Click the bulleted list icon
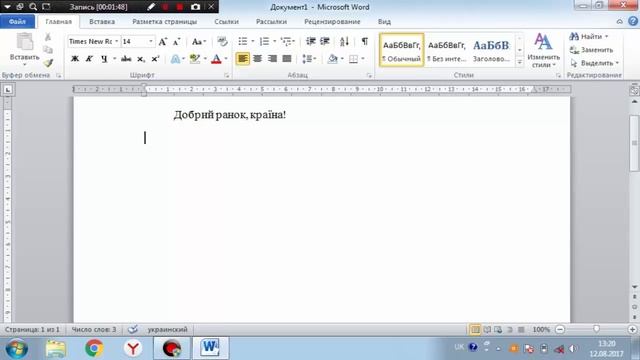Image resolution: width=640 pixels, height=360 pixels. [x=243, y=42]
